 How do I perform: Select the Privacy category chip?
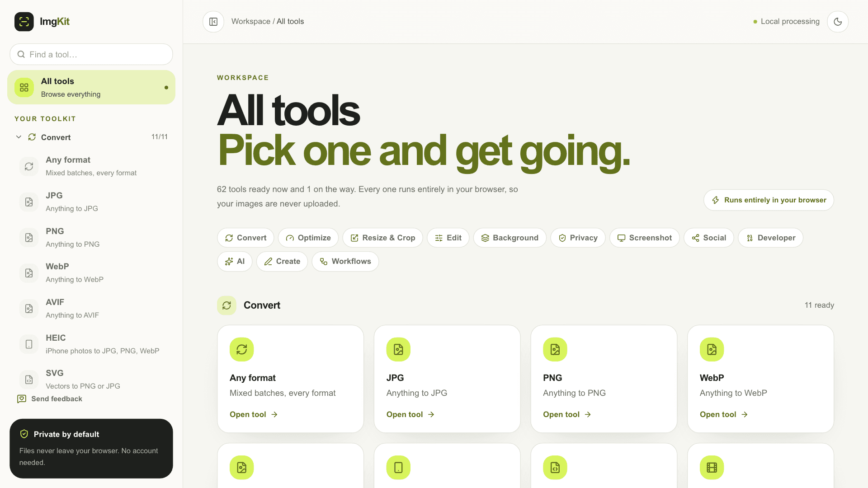pyautogui.click(x=578, y=238)
